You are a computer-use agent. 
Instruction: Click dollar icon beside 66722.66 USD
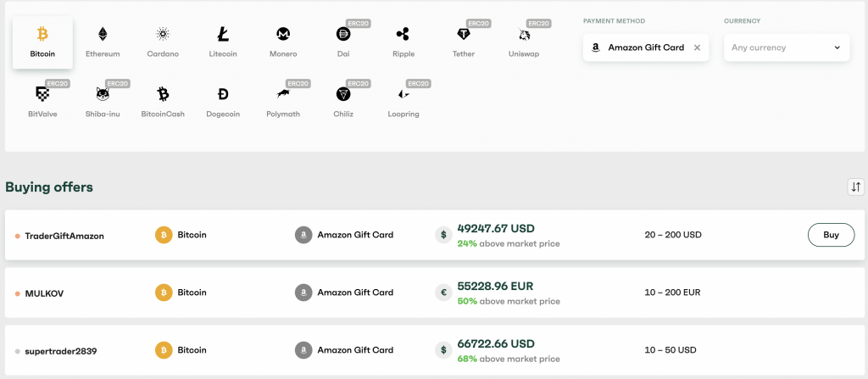coord(443,350)
